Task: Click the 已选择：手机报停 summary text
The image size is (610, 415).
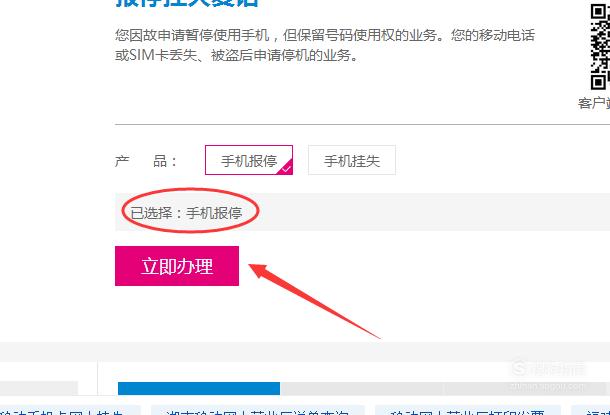Action: [x=186, y=213]
